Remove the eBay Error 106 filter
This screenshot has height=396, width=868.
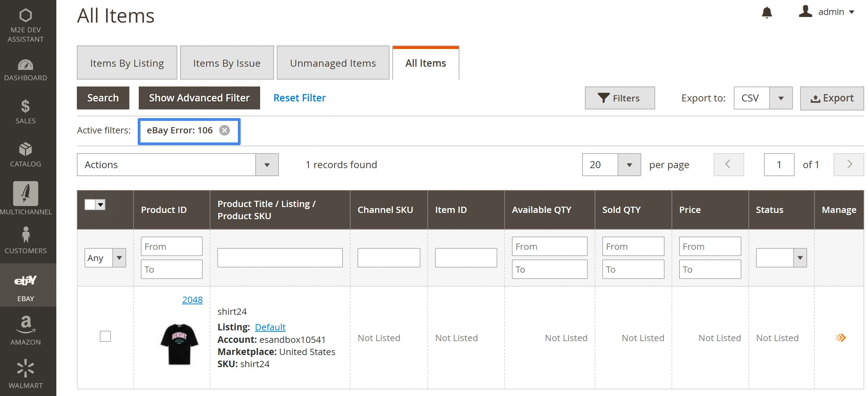(x=224, y=130)
